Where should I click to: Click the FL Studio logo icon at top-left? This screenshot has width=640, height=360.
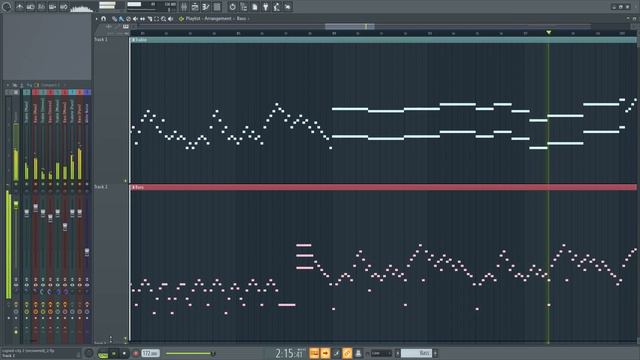6,7
